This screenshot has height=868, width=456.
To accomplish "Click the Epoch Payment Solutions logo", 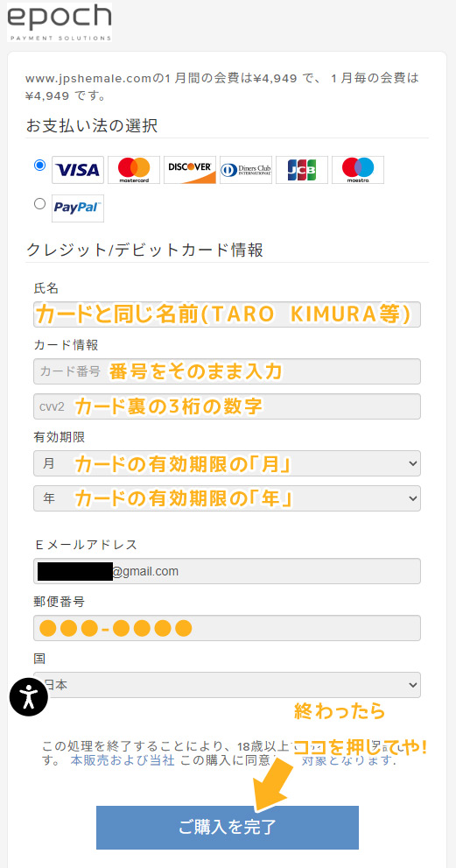I will click(x=60, y=22).
